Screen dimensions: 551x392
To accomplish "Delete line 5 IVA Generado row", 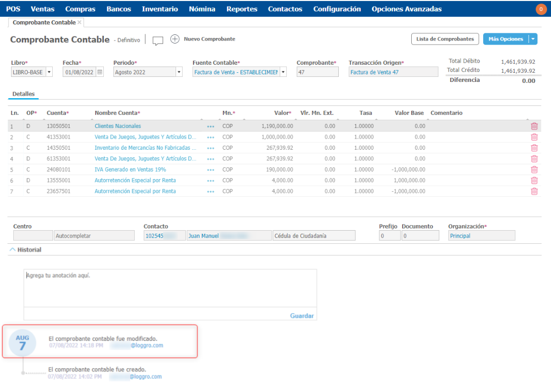I will pos(534,169).
